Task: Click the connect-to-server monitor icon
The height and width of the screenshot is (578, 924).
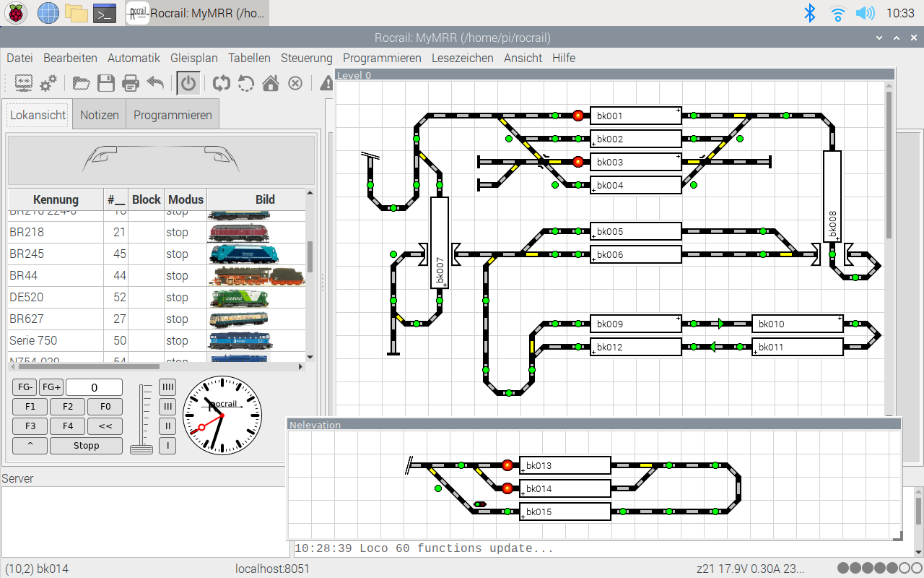Action: point(24,83)
